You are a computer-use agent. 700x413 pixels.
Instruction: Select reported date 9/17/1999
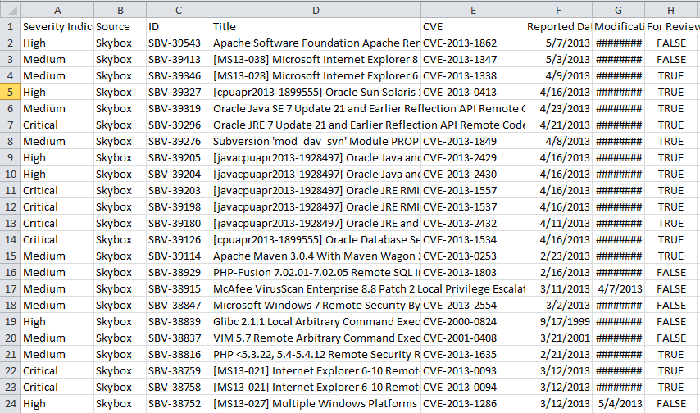559,322
